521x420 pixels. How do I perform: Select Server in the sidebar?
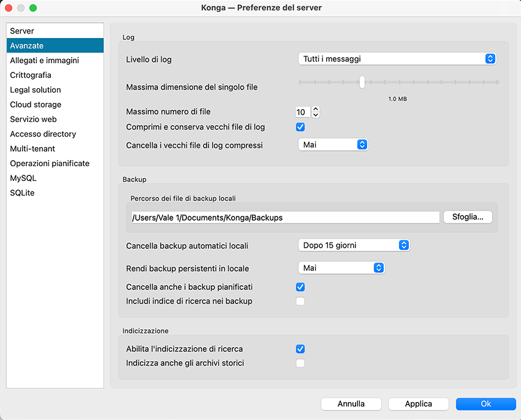click(22, 31)
